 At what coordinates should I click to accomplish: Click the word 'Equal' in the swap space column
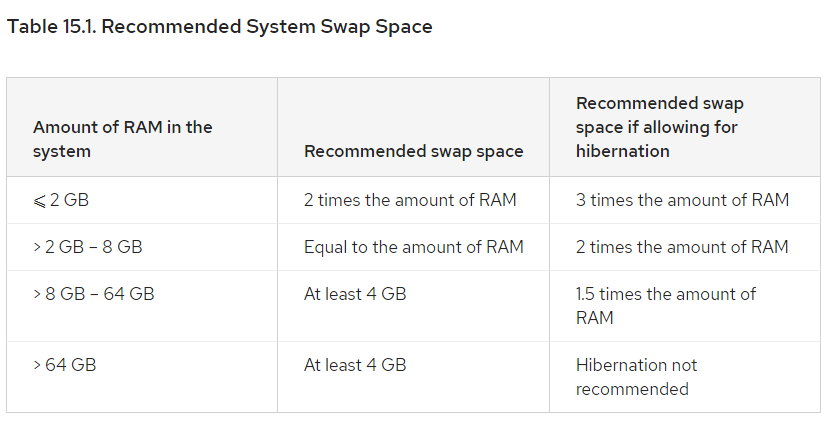(326, 247)
